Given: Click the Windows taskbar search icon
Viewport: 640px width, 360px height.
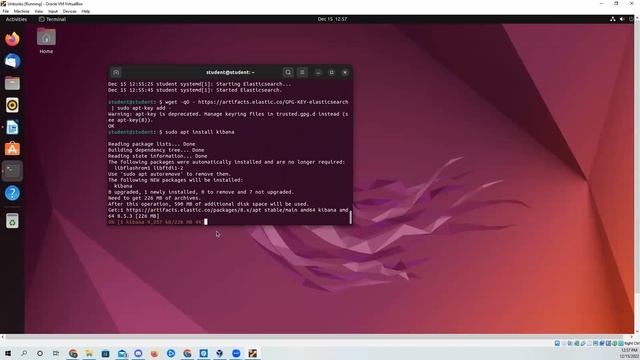Looking at the screenshot, I should click(24, 353).
